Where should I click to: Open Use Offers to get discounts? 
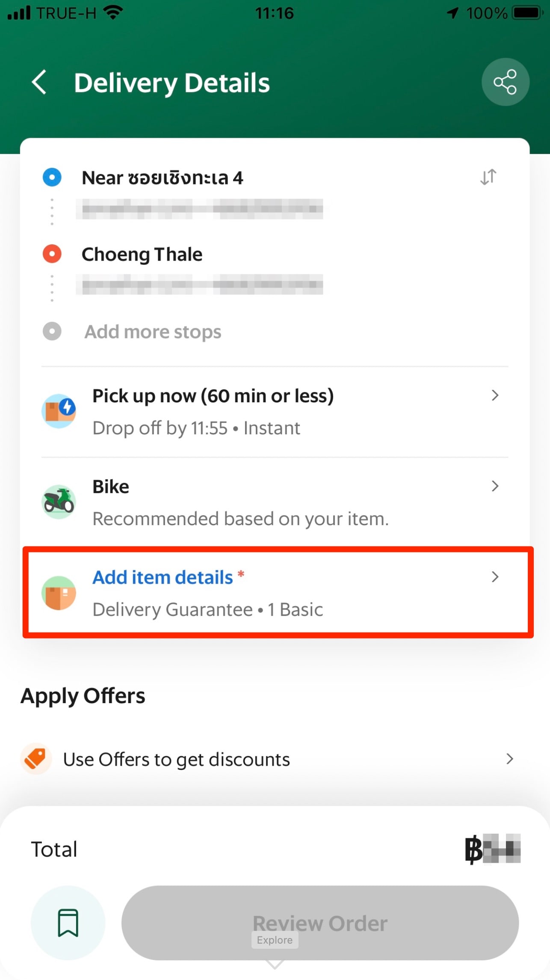point(176,760)
